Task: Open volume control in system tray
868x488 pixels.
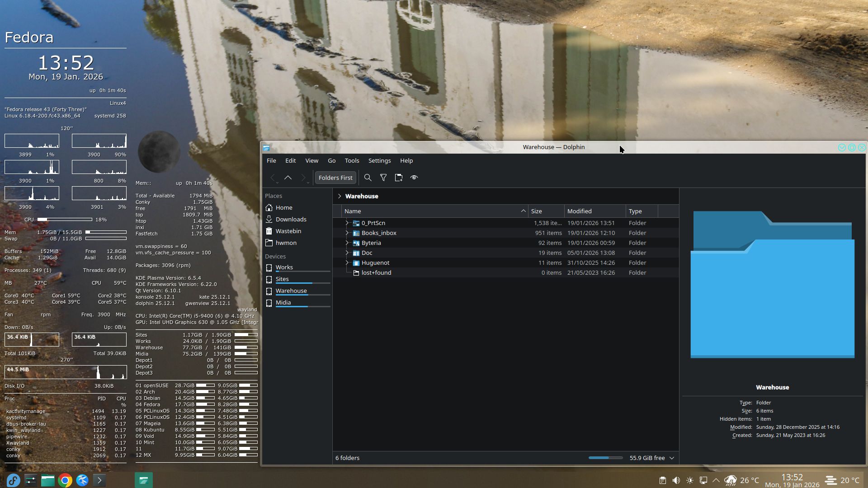Action: click(676, 480)
